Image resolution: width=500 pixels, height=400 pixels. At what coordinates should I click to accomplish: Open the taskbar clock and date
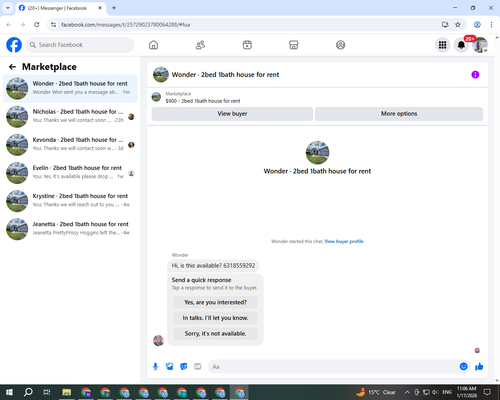pos(467,392)
